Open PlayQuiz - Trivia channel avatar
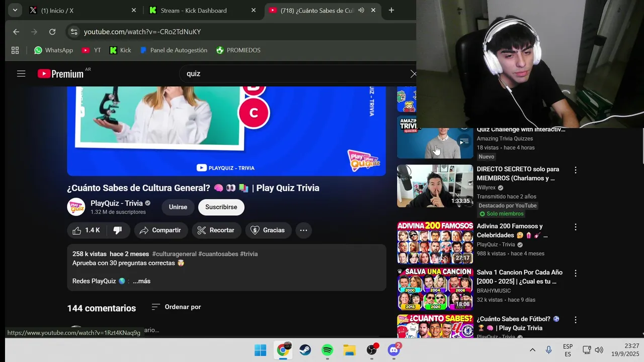This screenshot has width=644, height=362. click(x=76, y=207)
